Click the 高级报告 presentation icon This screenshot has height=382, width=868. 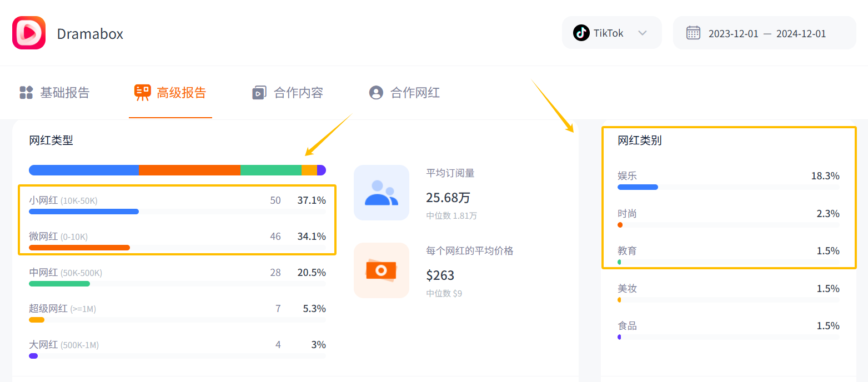pos(143,92)
